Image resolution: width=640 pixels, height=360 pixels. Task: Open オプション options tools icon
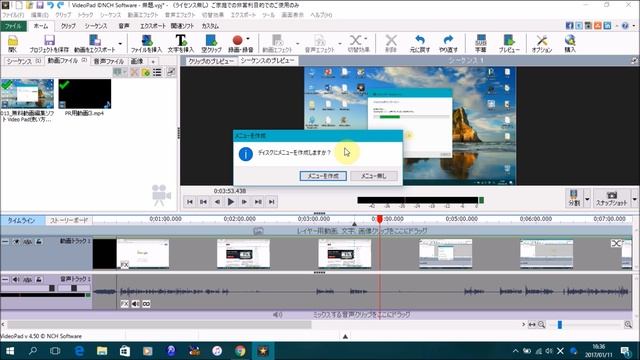click(542, 43)
